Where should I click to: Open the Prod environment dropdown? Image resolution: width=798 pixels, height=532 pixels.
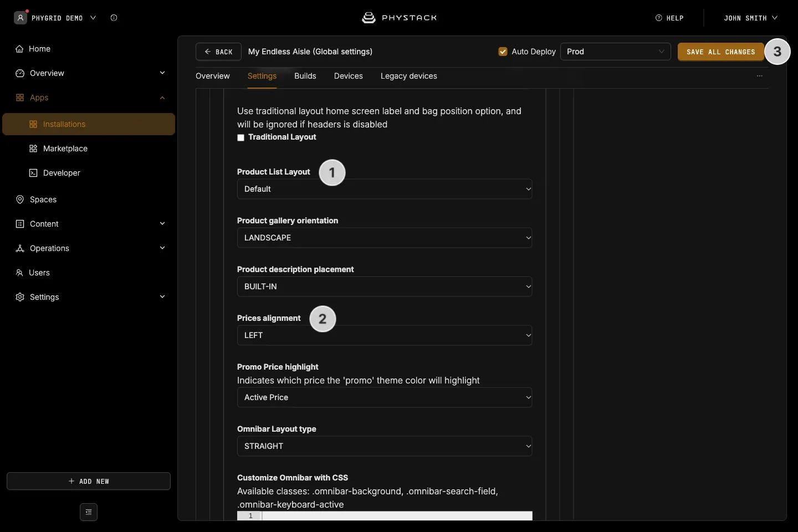(x=616, y=52)
